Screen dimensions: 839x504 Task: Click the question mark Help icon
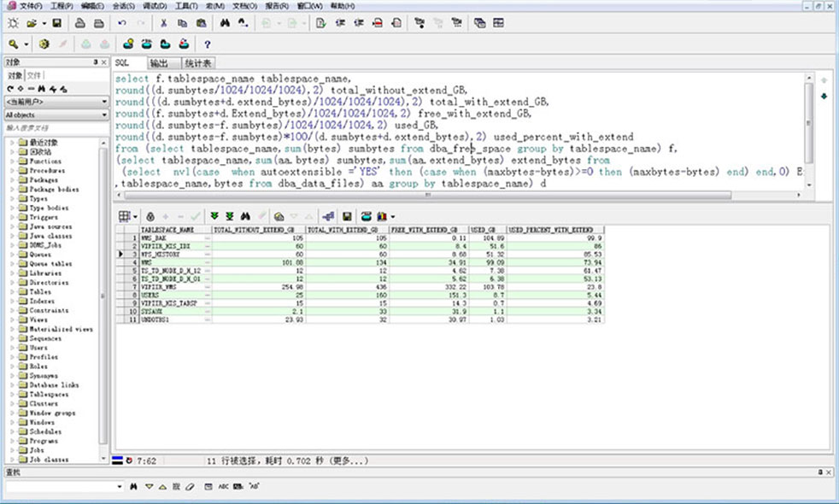tap(207, 44)
